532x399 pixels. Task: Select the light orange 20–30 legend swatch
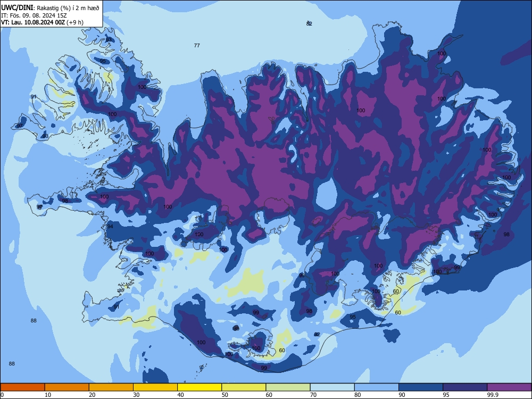tap(111, 387)
